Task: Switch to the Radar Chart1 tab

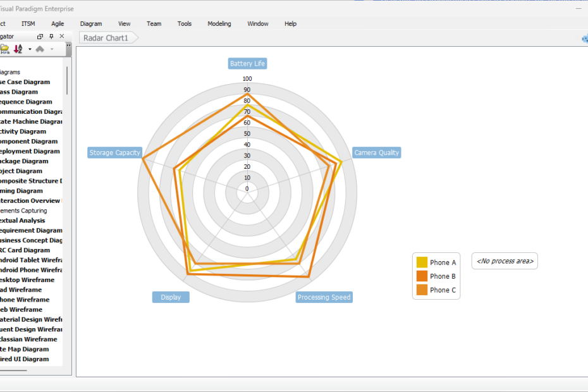Action: [106, 37]
